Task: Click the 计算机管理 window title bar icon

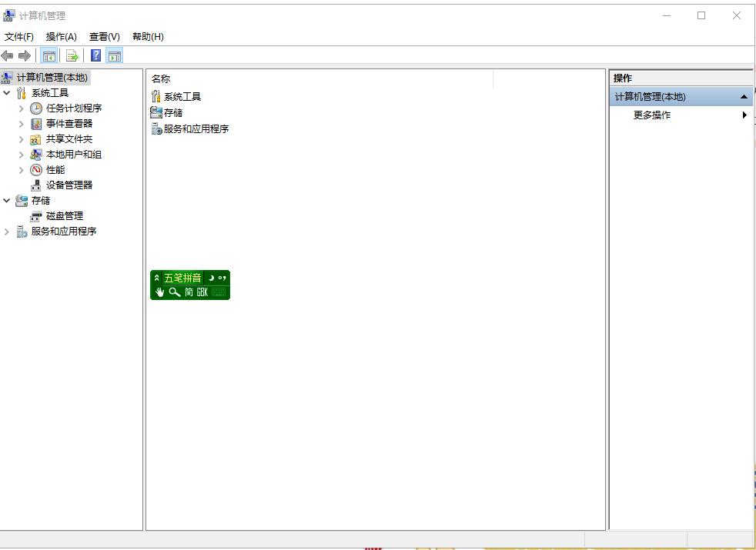Action: pos(8,15)
